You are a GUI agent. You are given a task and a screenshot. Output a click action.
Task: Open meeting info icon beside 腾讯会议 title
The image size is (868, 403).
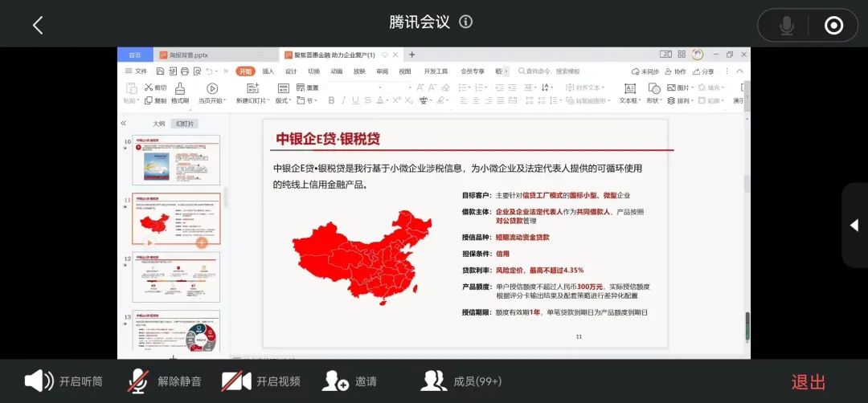(466, 22)
